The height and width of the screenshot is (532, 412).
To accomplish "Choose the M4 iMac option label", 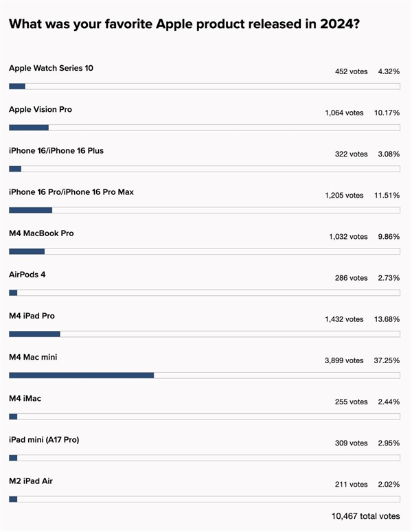I will coord(25,398).
